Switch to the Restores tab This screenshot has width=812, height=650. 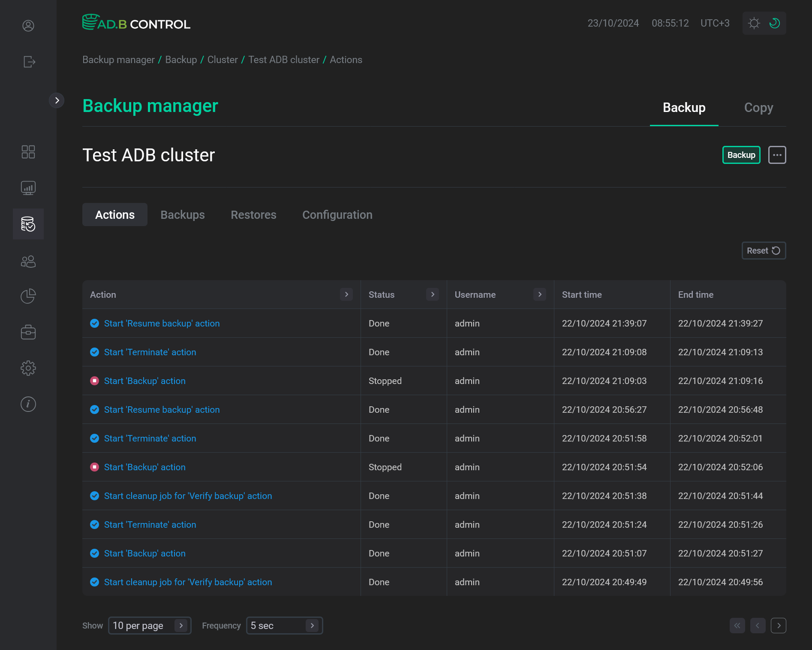tap(253, 215)
